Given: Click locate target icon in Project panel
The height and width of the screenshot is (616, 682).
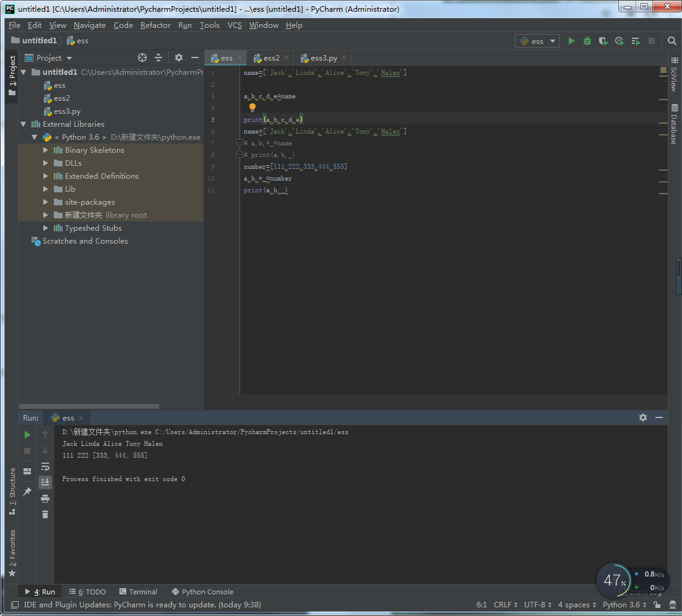Looking at the screenshot, I should click(142, 58).
